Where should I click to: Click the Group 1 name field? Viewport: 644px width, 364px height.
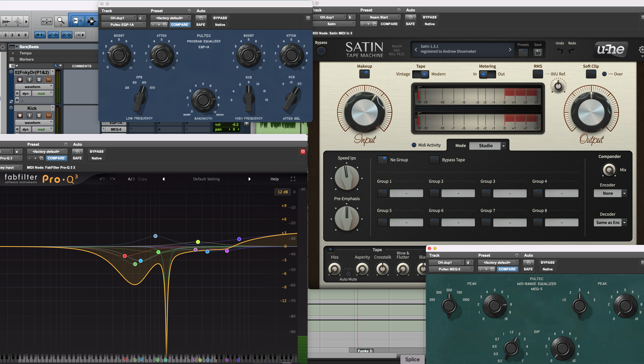(x=406, y=193)
